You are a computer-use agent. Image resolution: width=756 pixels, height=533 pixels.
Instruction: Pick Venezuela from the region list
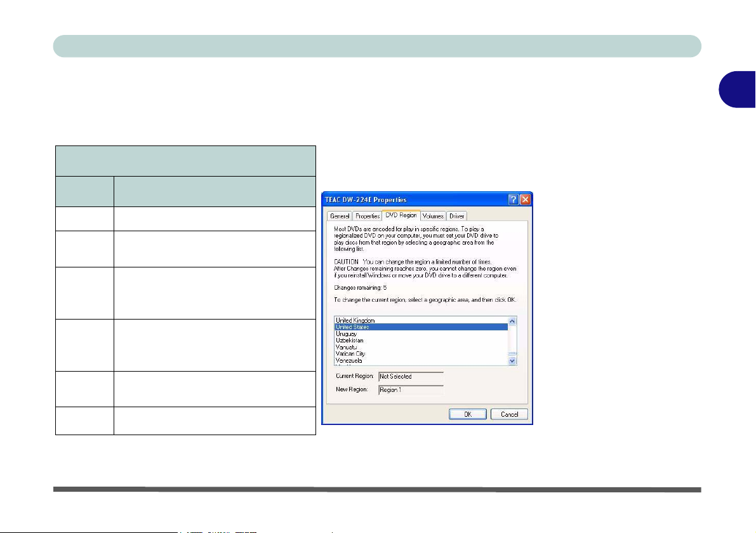click(x=421, y=361)
